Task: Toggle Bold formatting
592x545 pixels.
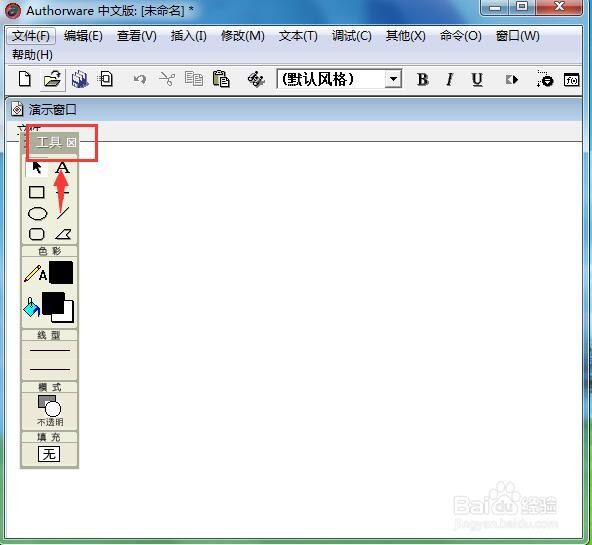Action: coord(422,80)
